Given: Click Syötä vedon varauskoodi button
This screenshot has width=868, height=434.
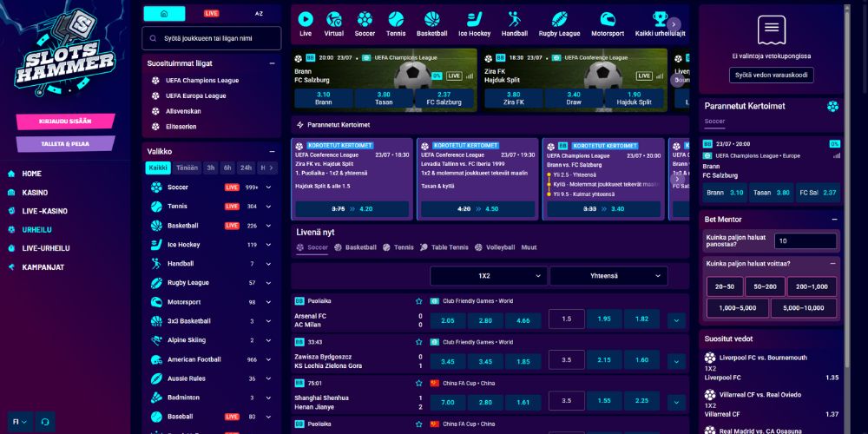Looking at the screenshot, I should pos(771,75).
